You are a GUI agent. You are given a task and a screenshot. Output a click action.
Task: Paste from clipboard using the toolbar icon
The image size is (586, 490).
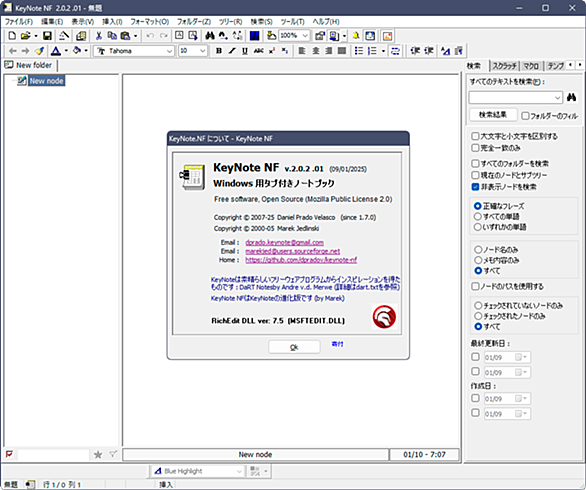[125, 36]
